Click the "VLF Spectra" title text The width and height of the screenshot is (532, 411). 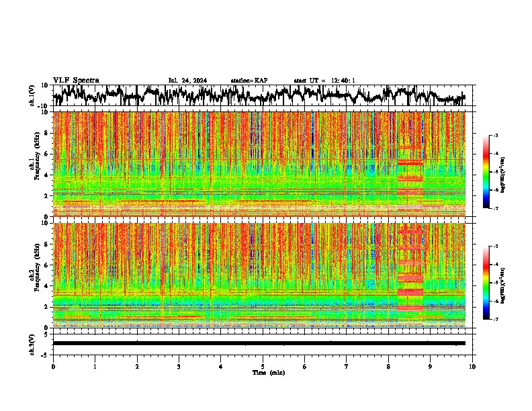[76, 81]
